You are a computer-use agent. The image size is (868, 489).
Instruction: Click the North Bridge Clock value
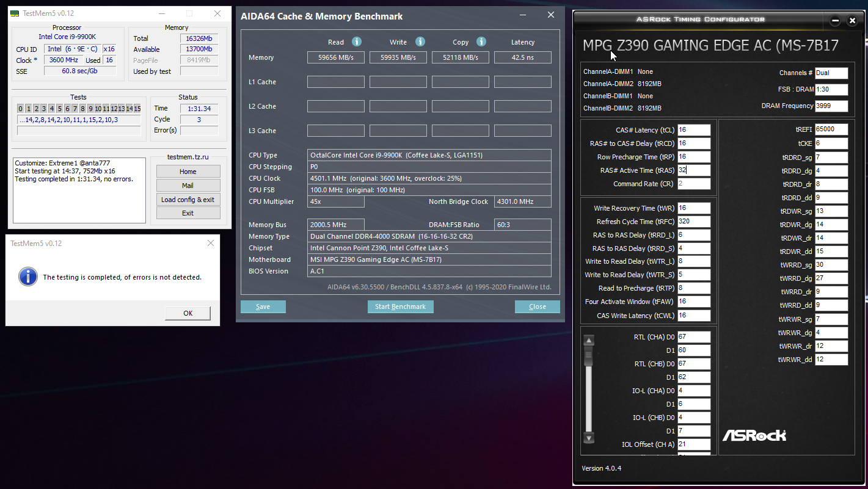click(x=523, y=201)
